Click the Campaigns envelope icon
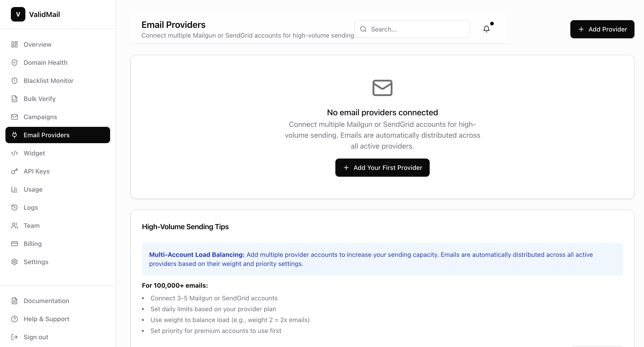The height and width of the screenshot is (347, 644). tap(14, 117)
